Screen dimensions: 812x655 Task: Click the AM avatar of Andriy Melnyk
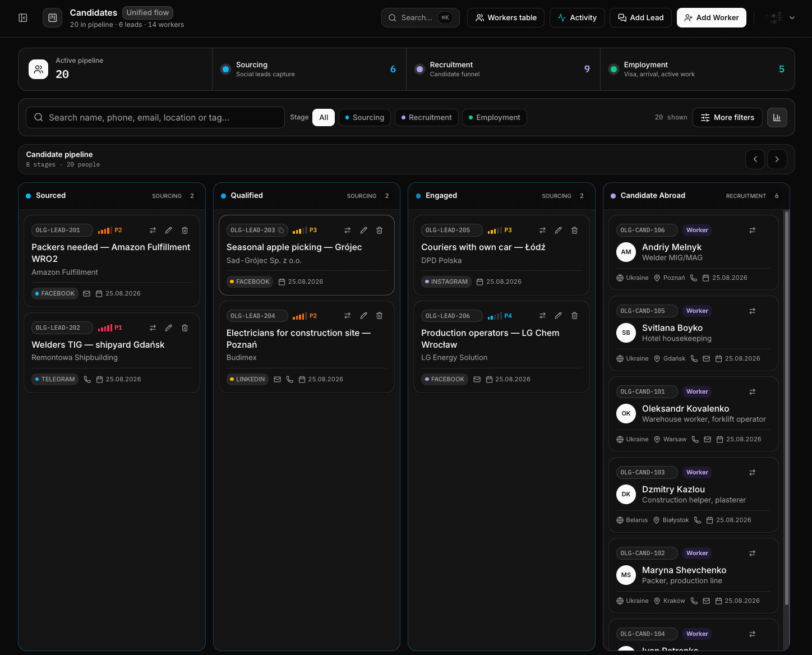626,252
